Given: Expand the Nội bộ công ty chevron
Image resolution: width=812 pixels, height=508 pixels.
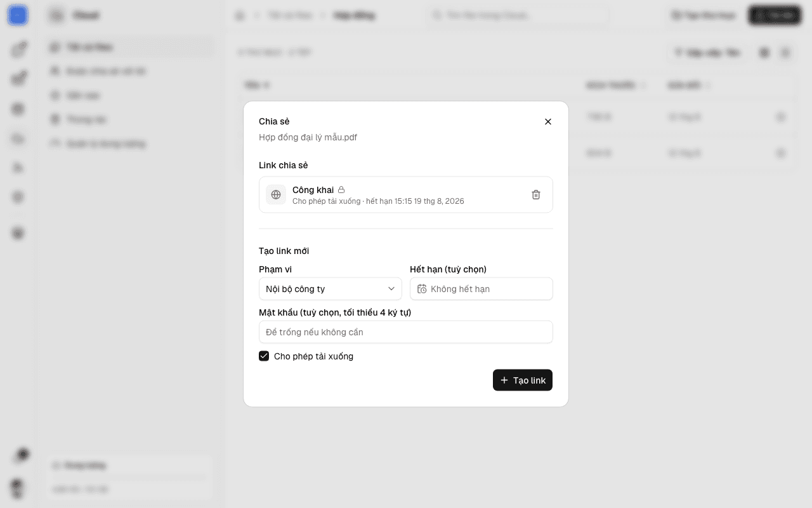Looking at the screenshot, I should pos(391,289).
